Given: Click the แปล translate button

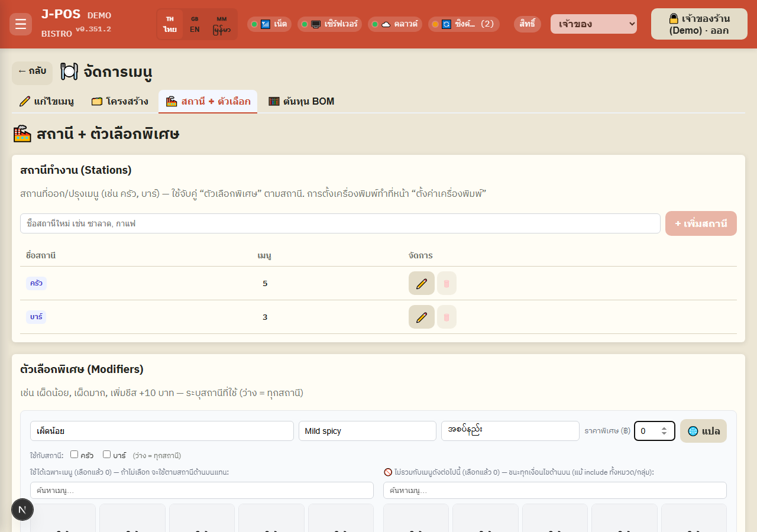Looking at the screenshot, I should point(703,431).
